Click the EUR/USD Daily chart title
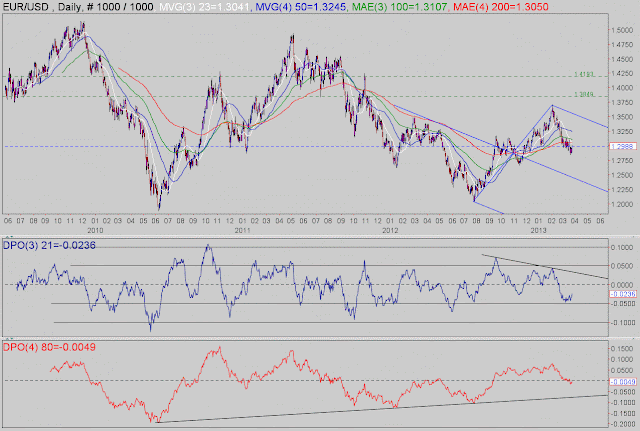Screen dimensions: 640x431 tap(78, 7)
